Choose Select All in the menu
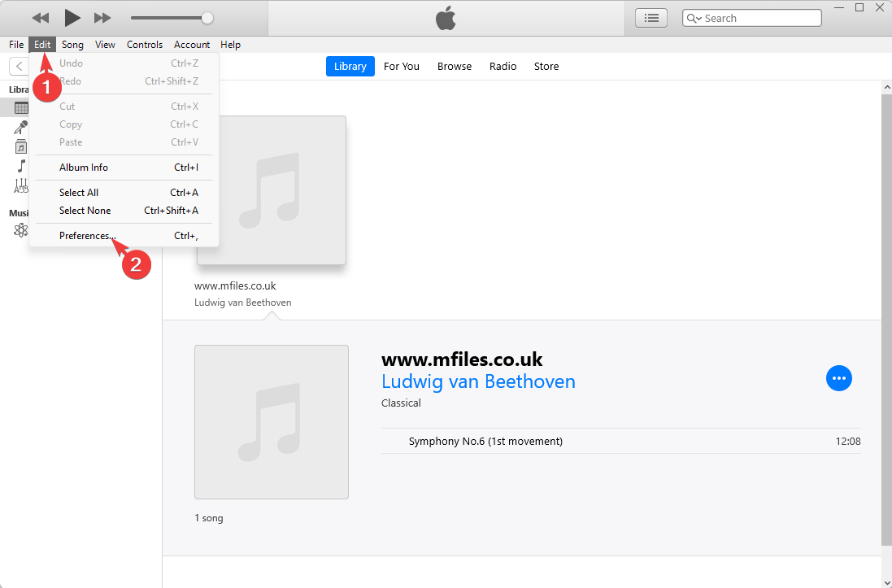Image resolution: width=892 pixels, height=588 pixels. tap(124, 193)
